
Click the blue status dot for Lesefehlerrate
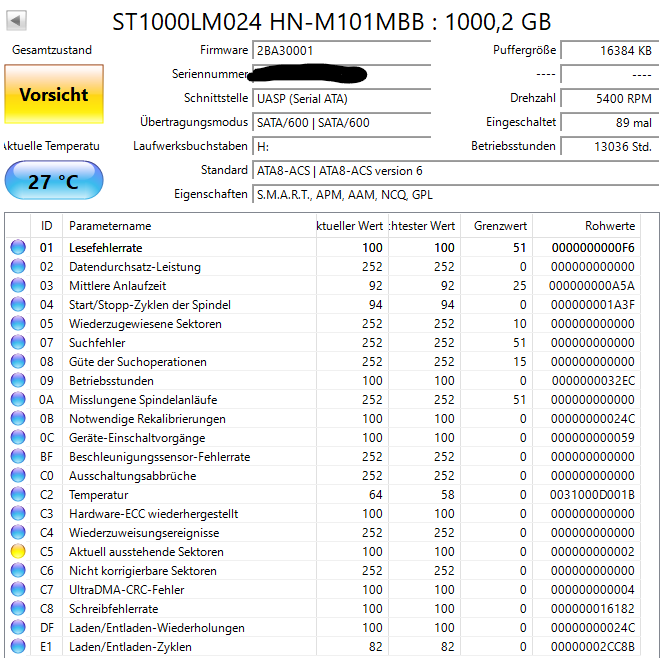18,247
